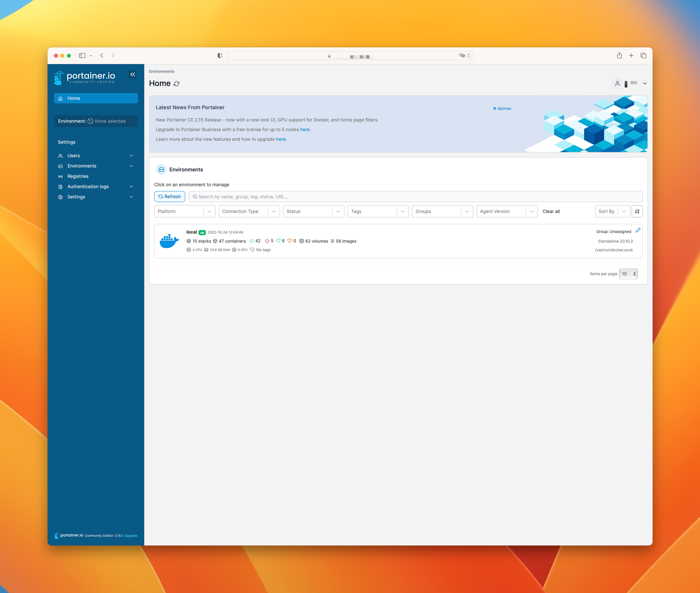Click '47 containers' in local environment
700x593 pixels.
point(230,241)
